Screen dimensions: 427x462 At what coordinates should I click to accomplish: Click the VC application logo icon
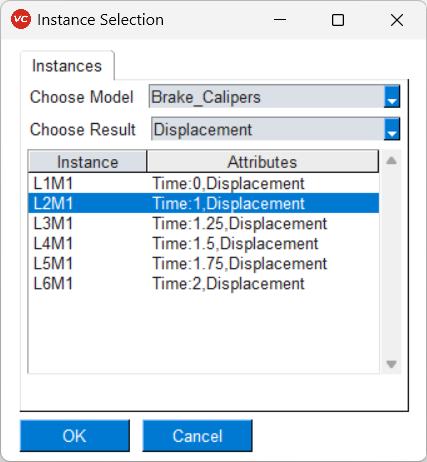point(21,19)
